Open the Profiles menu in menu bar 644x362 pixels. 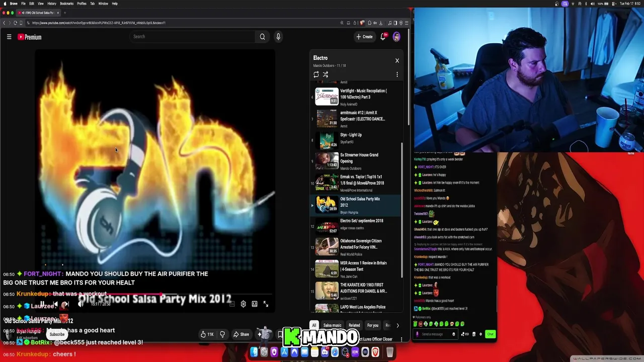82,4
